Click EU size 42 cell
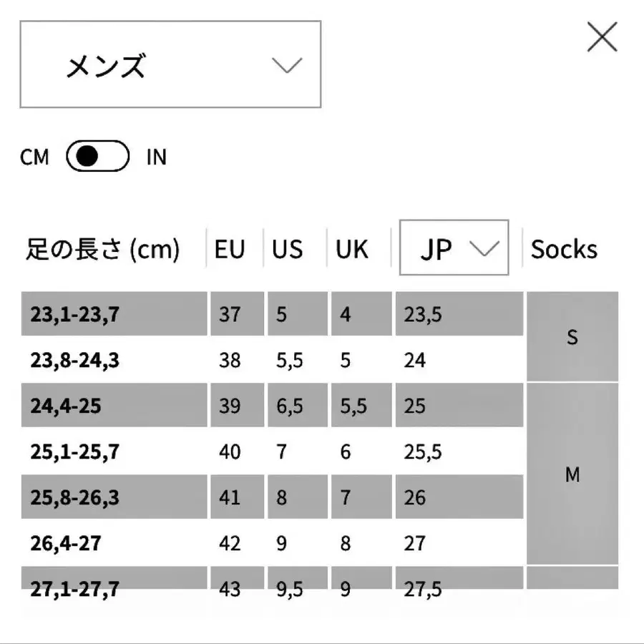Image resolution: width=644 pixels, height=644 pixels. pyautogui.click(x=230, y=543)
